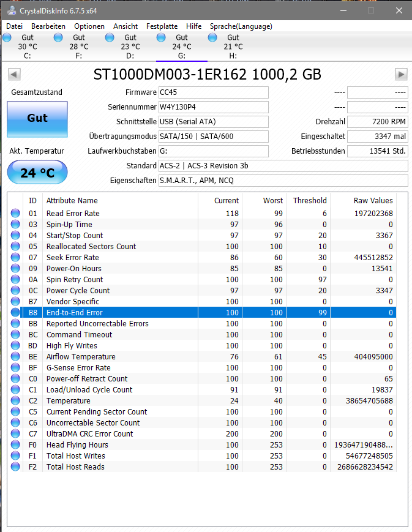Select the Uncorrectable Sector Count row

[201, 423]
